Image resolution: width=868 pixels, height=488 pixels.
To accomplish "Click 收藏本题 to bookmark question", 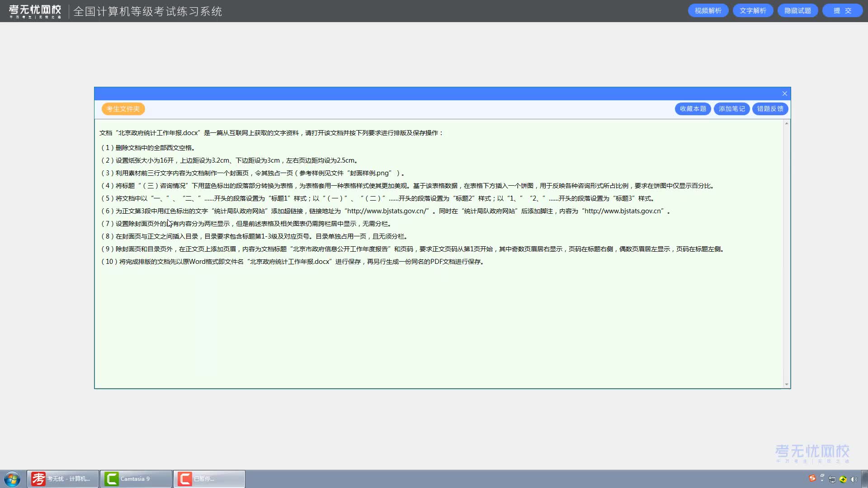I will [693, 109].
